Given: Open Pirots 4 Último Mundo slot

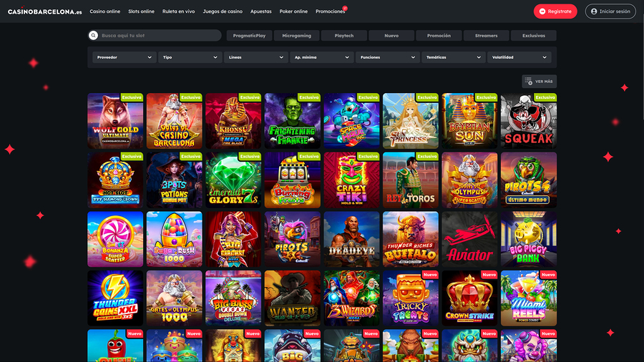Looking at the screenshot, I should [x=529, y=180].
